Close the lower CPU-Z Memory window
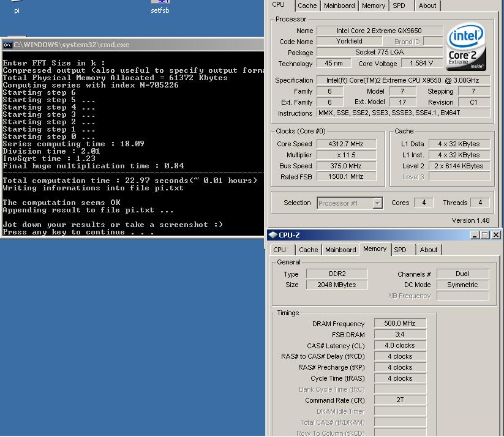This screenshot has width=504, height=437. pyautogui.click(x=496, y=235)
